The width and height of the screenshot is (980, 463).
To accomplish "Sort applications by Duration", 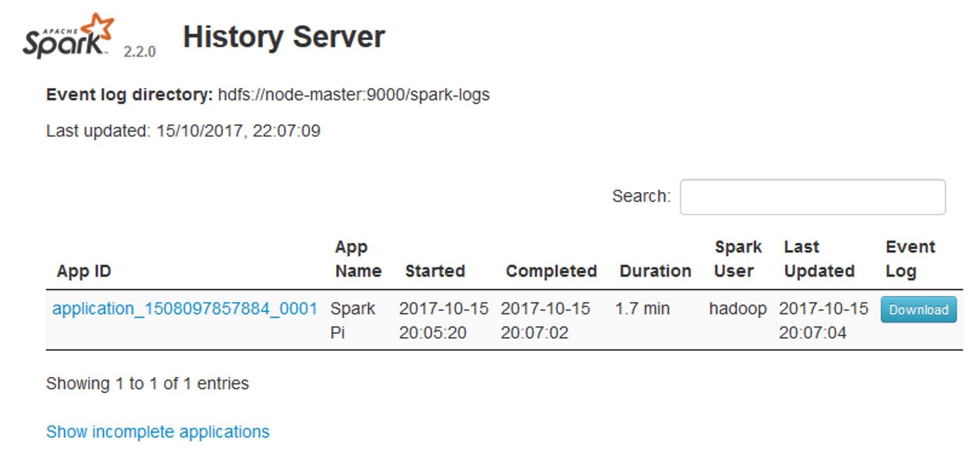I will click(655, 271).
